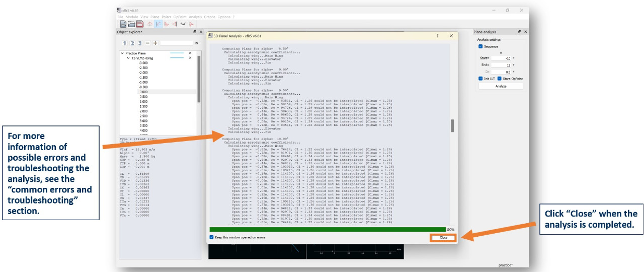Click the help question mark in dialog title
Screen dimensions: 644x272
click(x=437, y=36)
